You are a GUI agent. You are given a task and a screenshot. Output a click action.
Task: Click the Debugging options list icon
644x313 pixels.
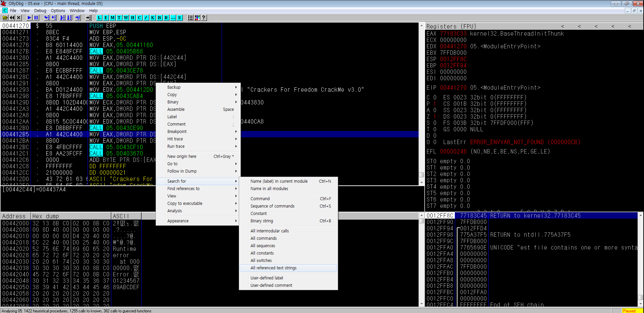pyautogui.click(x=191, y=18)
